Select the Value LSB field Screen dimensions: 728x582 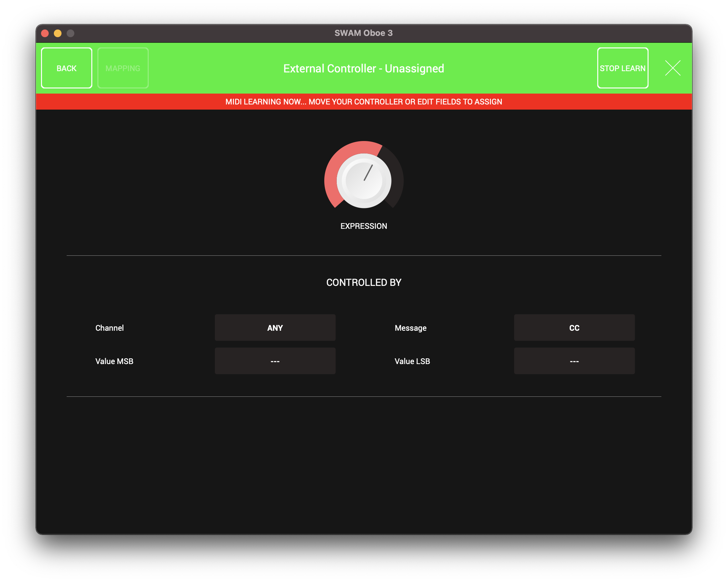(x=574, y=361)
